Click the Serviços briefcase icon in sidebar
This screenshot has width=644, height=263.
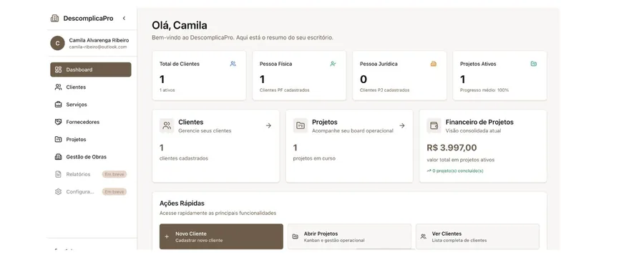pos(59,105)
